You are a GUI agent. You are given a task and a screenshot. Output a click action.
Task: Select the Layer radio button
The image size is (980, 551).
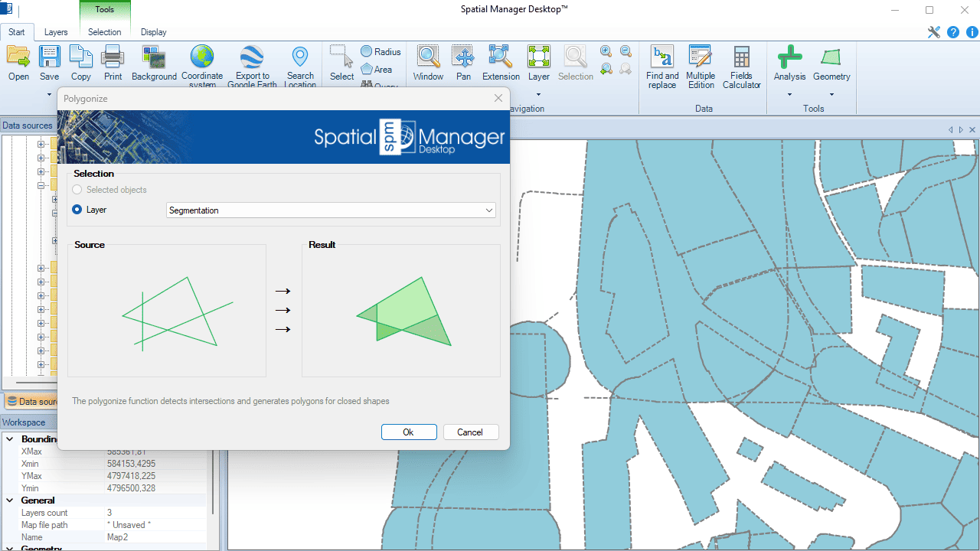77,210
